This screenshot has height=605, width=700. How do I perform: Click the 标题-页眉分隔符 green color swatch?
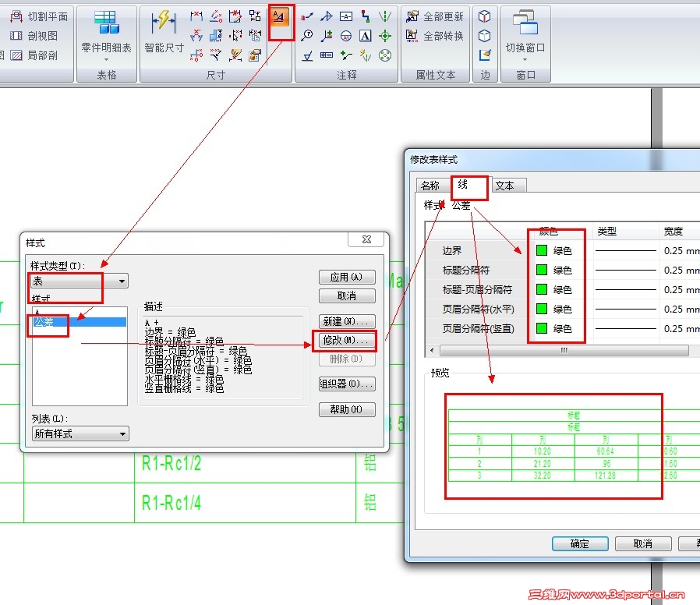pos(542,289)
